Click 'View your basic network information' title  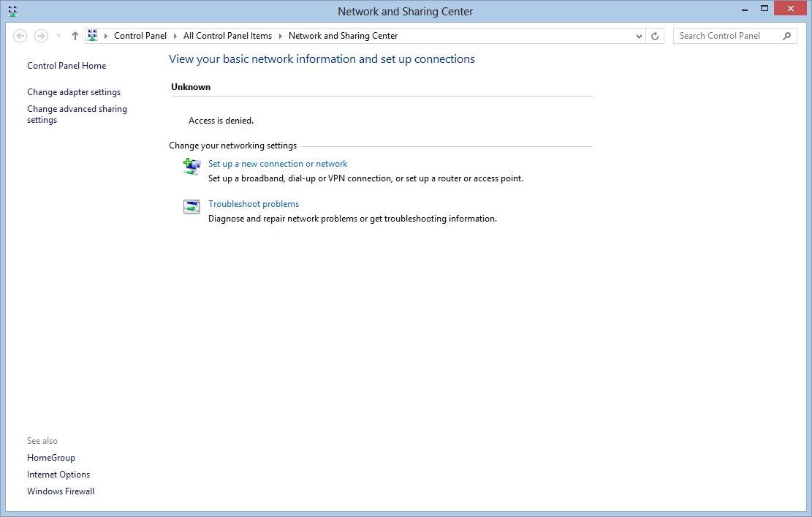322,59
